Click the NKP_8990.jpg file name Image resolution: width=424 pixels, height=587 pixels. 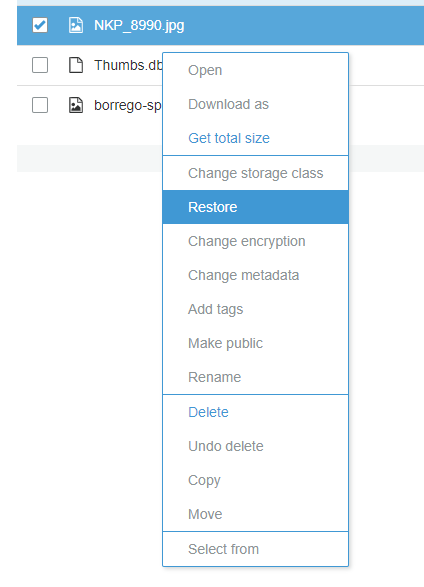tap(139, 26)
